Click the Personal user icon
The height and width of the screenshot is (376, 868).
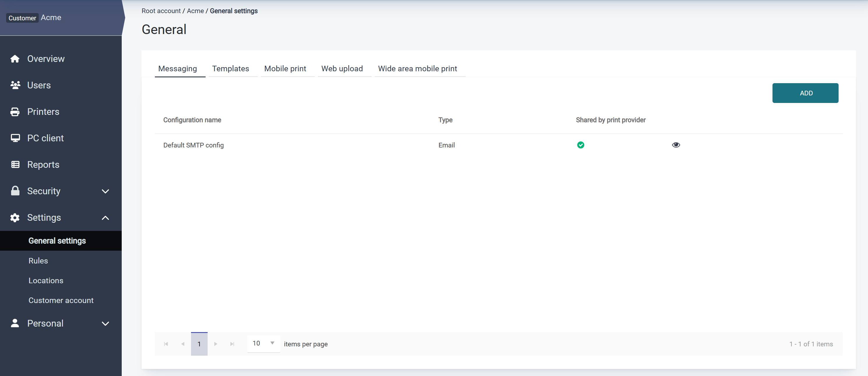point(15,323)
